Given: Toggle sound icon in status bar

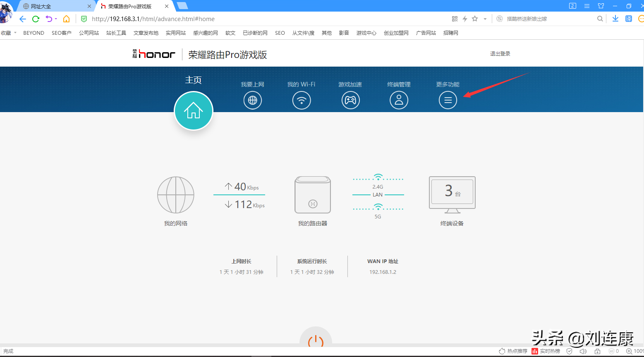Looking at the screenshot, I should (583, 351).
